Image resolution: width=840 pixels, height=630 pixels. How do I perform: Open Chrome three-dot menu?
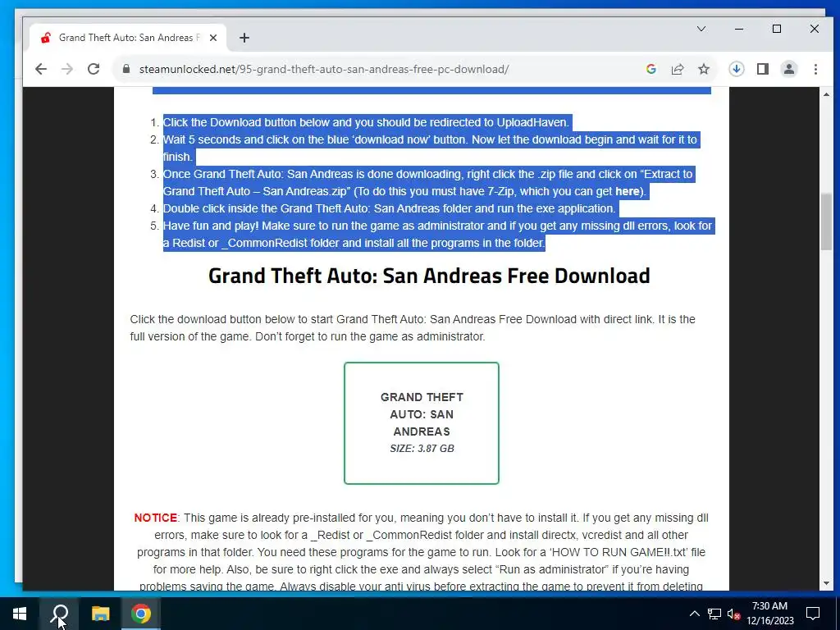(815, 69)
